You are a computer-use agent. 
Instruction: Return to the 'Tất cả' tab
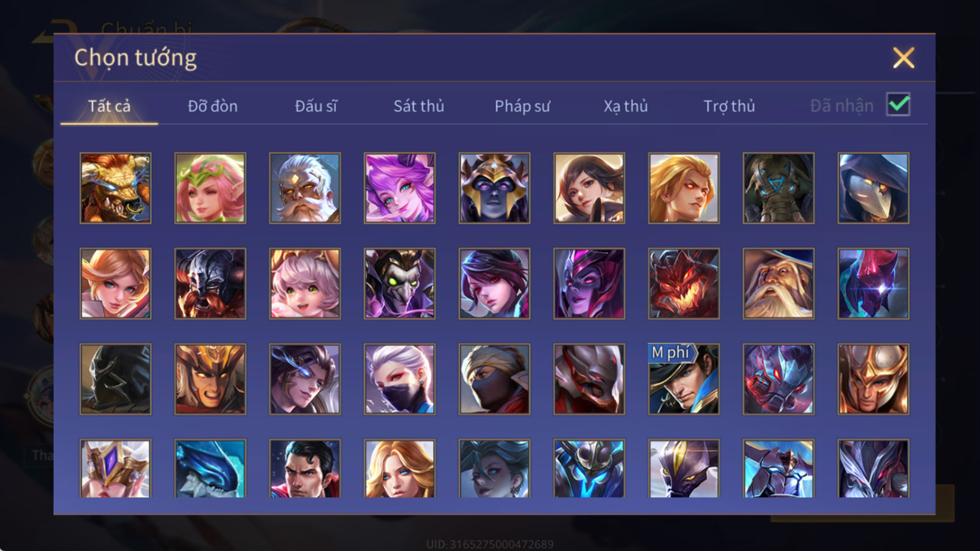coord(109,106)
